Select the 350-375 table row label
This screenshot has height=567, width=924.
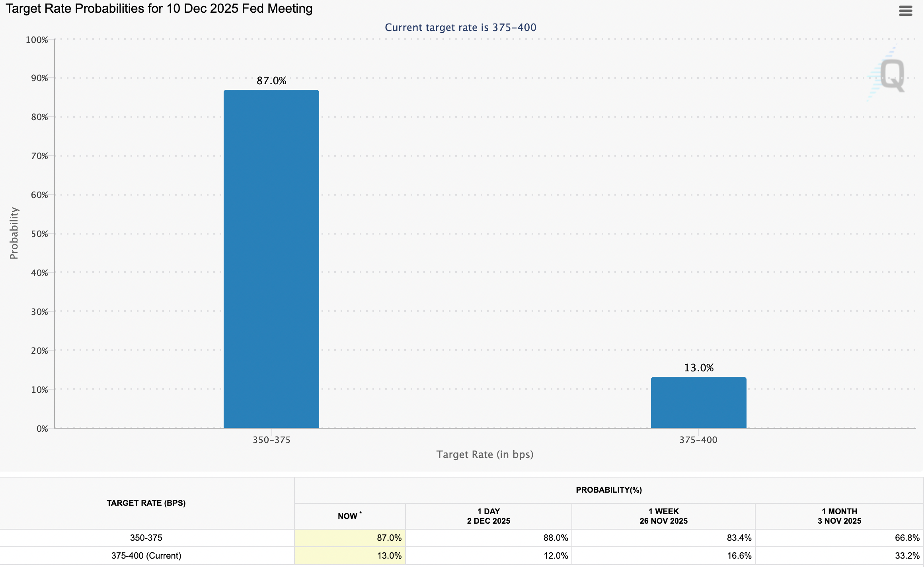(x=146, y=538)
